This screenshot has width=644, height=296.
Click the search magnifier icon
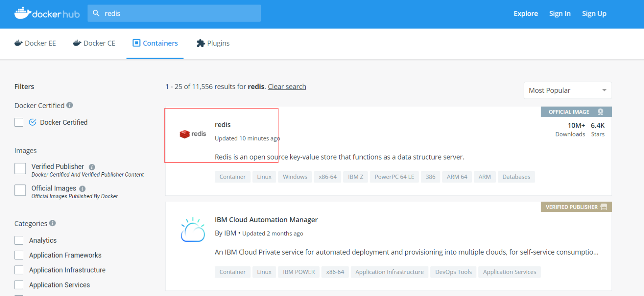(x=96, y=13)
